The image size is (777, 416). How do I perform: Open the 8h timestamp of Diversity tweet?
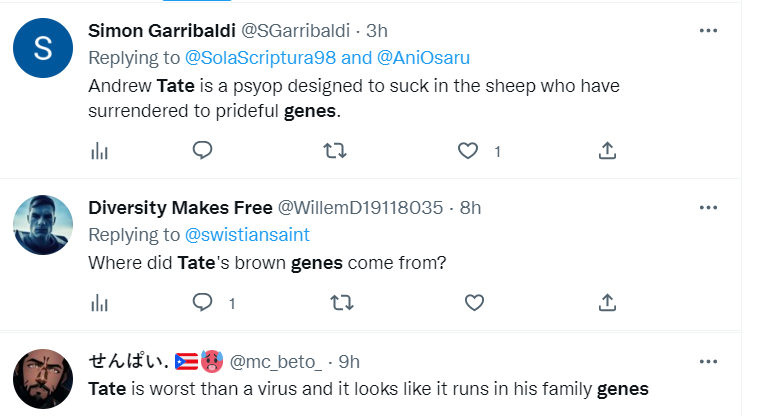coord(470,208)
